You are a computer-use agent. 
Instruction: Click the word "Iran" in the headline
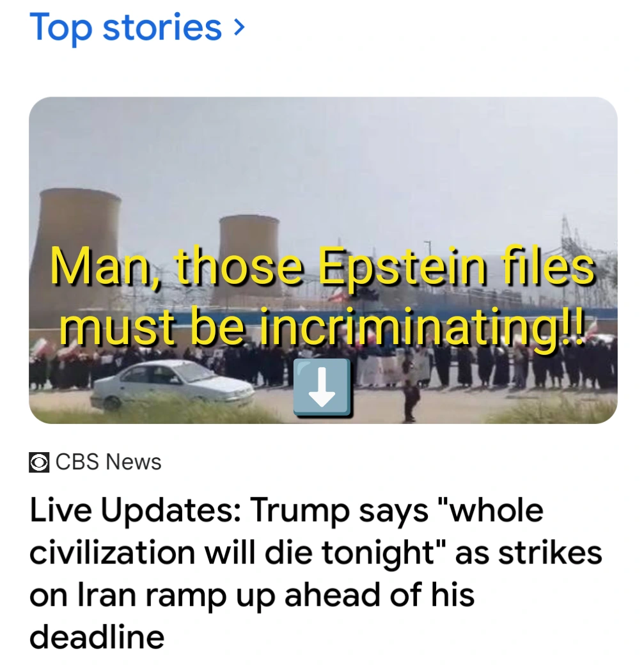tap(104, 595)
